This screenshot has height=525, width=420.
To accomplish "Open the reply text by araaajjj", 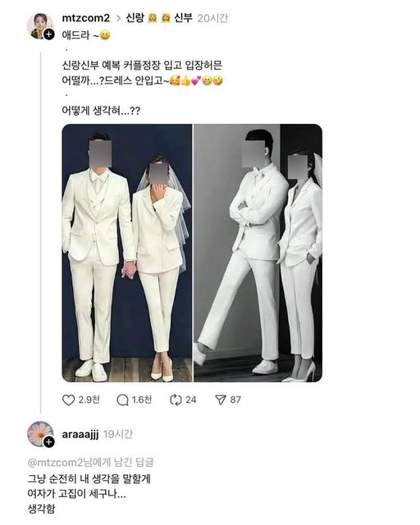I will 89,494.
